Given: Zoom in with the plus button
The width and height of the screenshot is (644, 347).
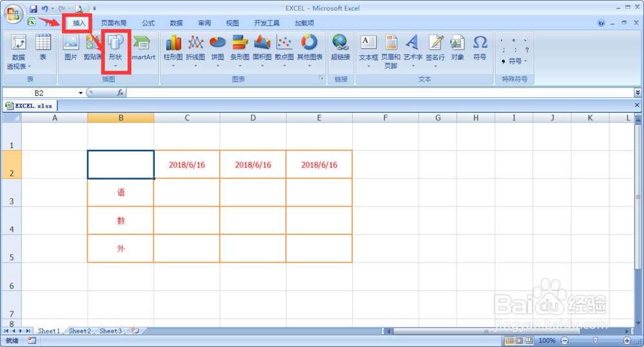Looking at the screenshot, I should pos(627,341).
